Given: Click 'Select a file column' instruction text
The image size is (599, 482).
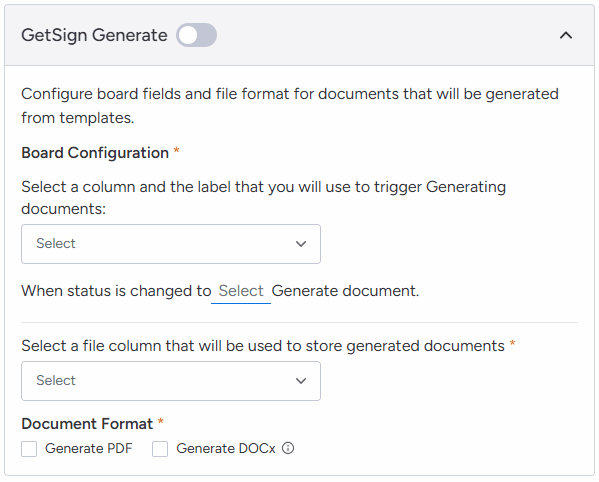Looking at the screenshot, I should click(263, 346).
